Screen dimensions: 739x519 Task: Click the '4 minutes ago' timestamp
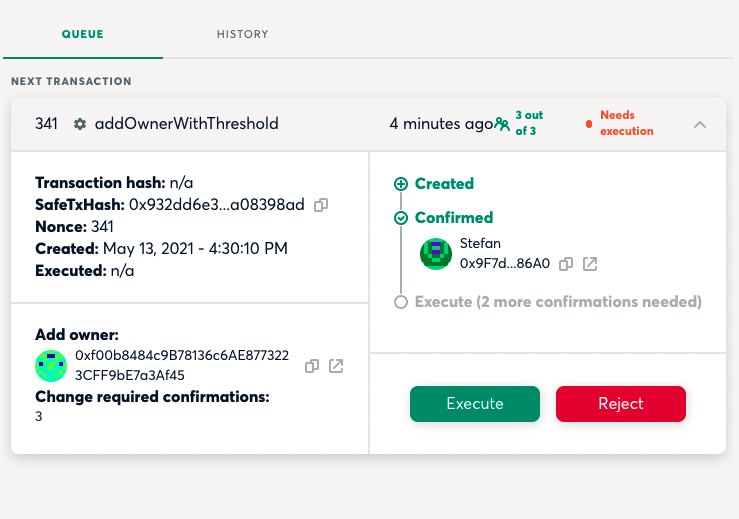pos(441,124)
